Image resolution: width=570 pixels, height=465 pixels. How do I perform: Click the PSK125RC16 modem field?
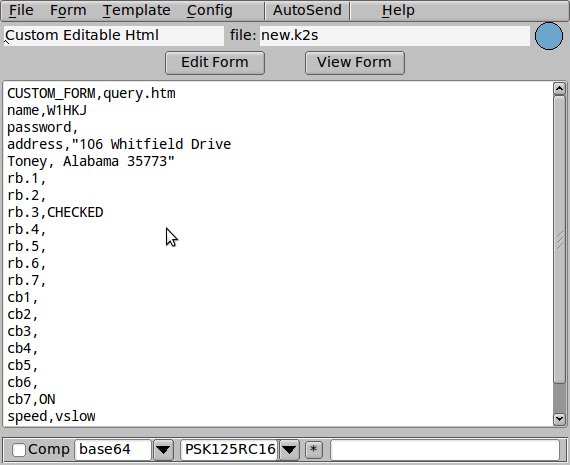(230, 450)
